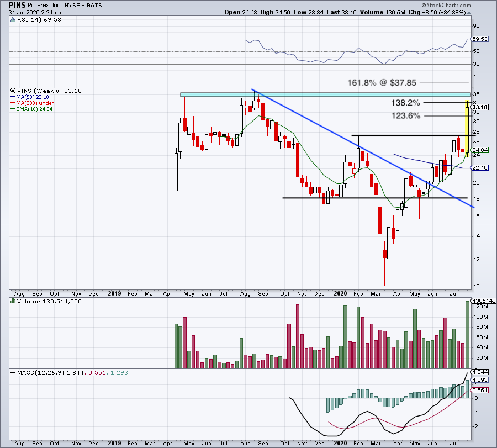Click the 0.551 signal value tag
The image size is (497, 448).
click(480, 391)
